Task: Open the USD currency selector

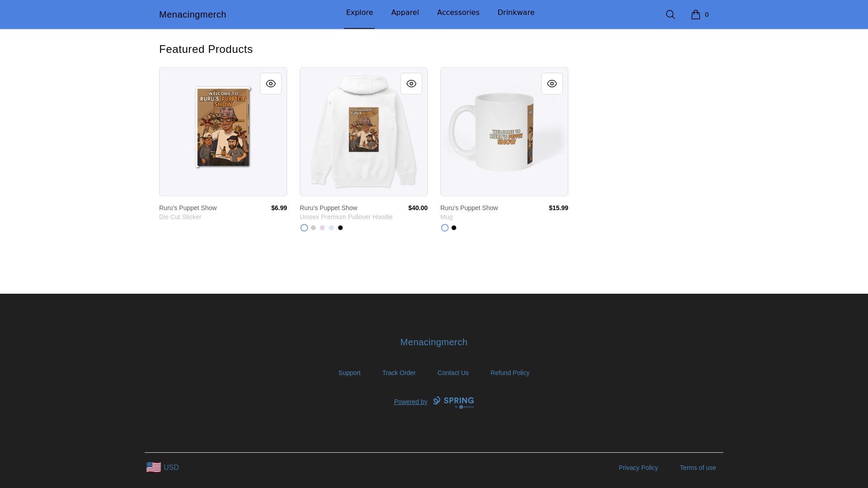Action: [163, 467]
